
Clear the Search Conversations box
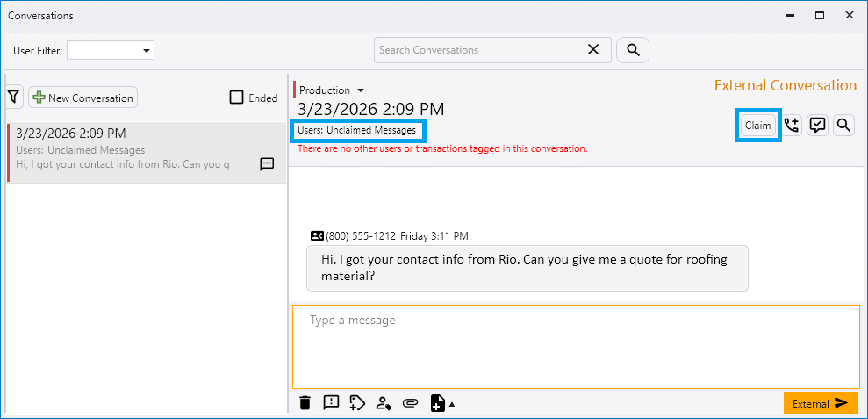[593, 50]
